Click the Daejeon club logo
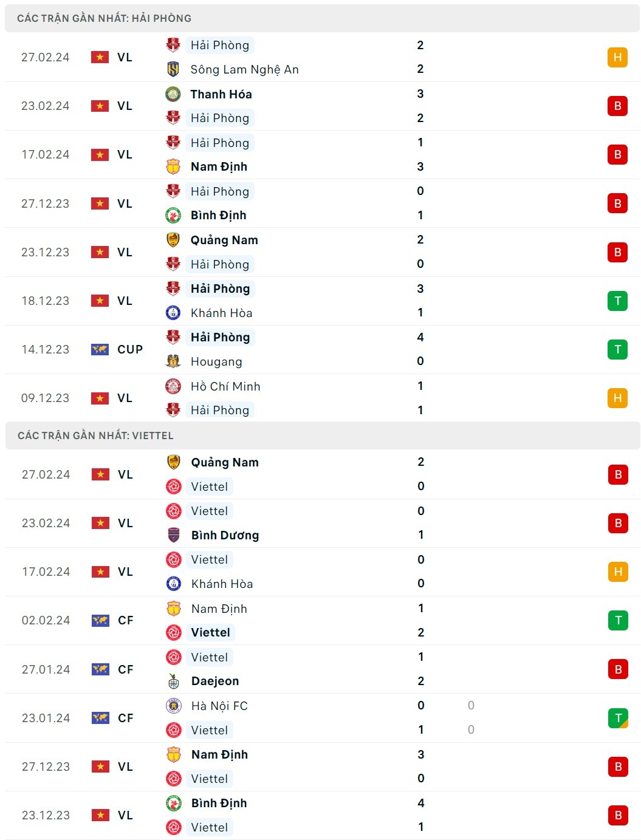Viewport: 641px width, 840px height. (174, 681)
